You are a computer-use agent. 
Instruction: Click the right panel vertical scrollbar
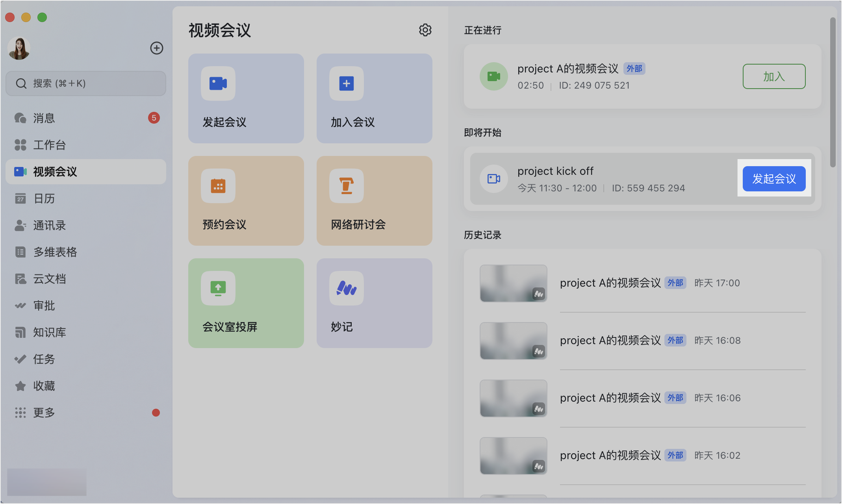(833, 93)
